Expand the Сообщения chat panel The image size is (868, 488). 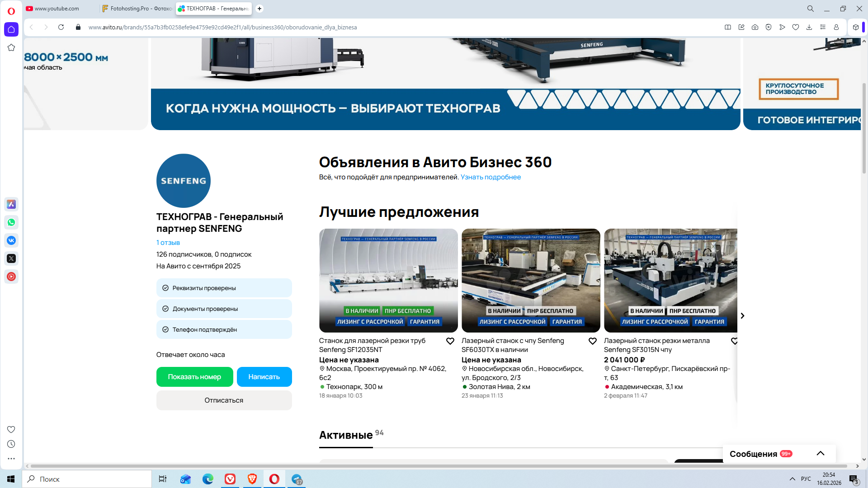(820, 454)
